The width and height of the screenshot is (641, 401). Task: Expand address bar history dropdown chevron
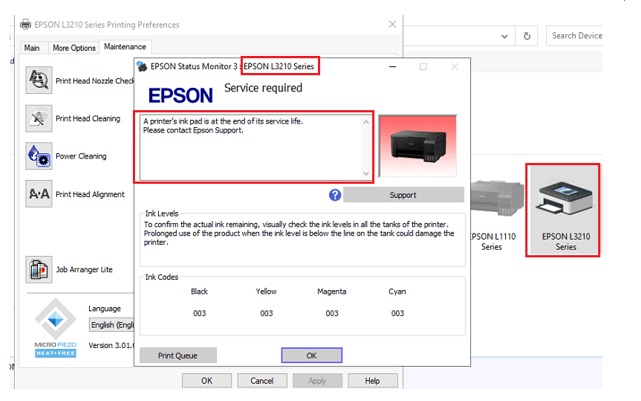click(x=504, y=36)
